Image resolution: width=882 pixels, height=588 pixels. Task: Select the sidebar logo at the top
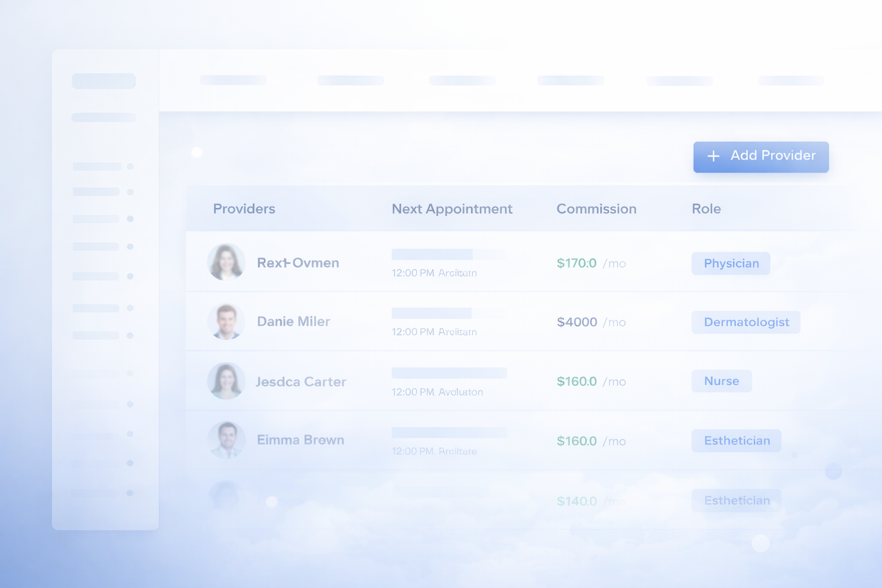tap(104, 80)
